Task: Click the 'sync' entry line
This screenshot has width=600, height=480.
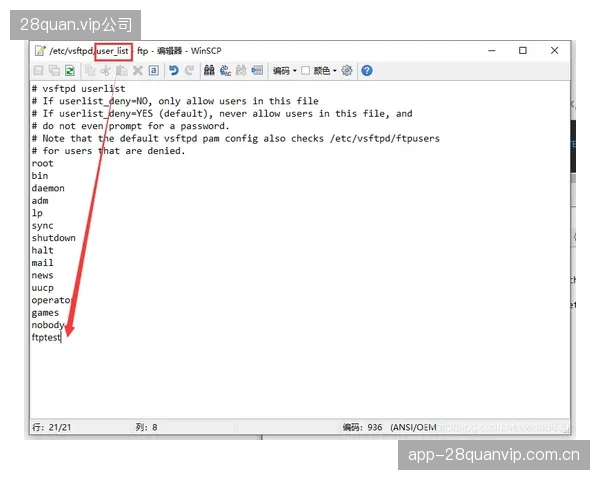Action: point(42,226)
